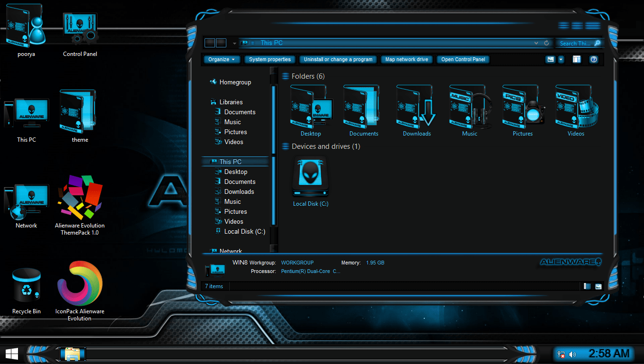Screen dimensions: 644x364
Task: Switch to large icons view in status bar
Action: (599, 286)
